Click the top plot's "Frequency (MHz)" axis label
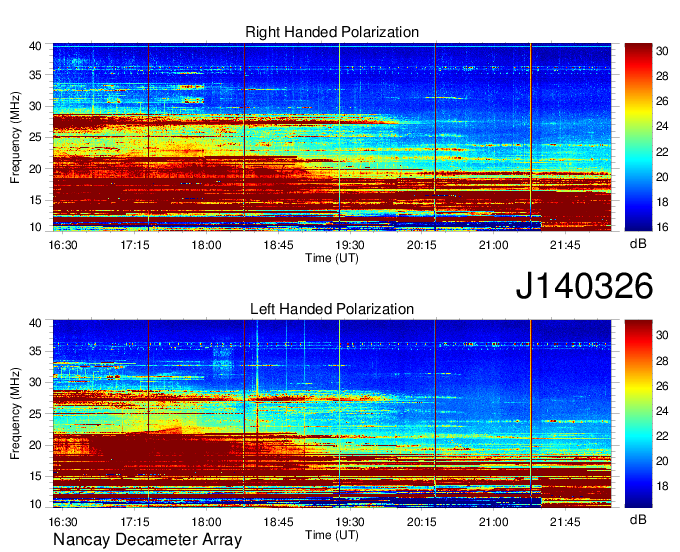Viewport: 680px width, 552px height. [x=15, y=137]
